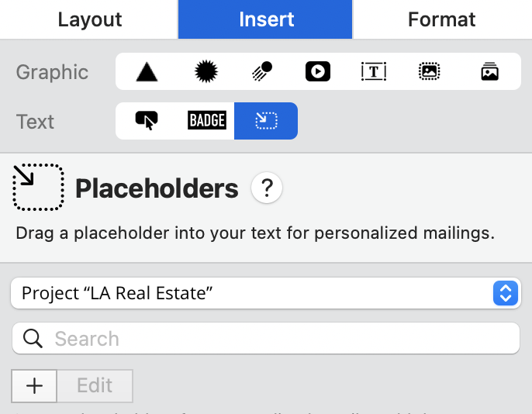532x414 pixels.
Task: Select the button cursor text icon
Action: (x=146, y=121)
